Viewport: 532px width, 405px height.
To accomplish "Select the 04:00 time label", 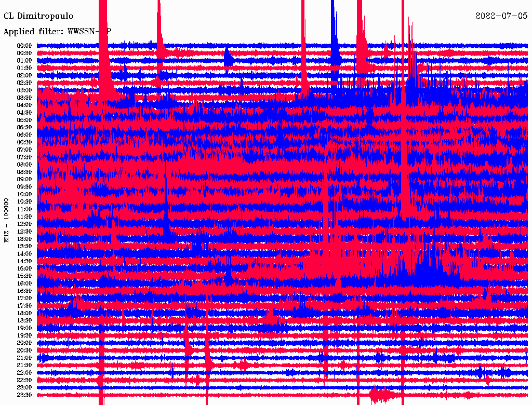I will coord(24,105).
